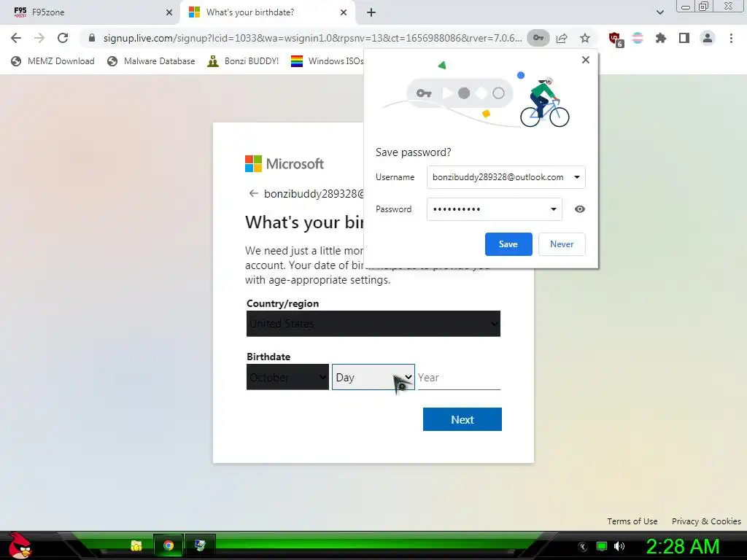Click the share page icon in the address bar
This screenshot has width=747, height=560.
tap(562, 38)
